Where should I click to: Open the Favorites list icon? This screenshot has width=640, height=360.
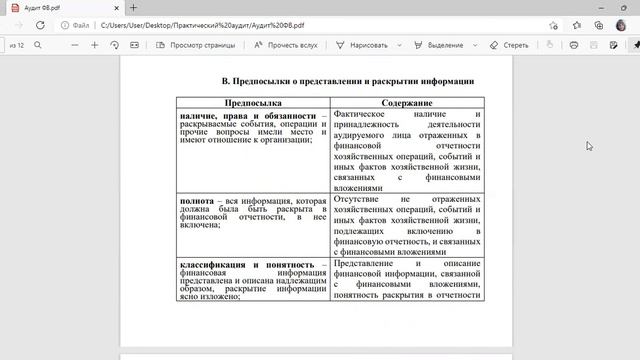tap(576, 25)
